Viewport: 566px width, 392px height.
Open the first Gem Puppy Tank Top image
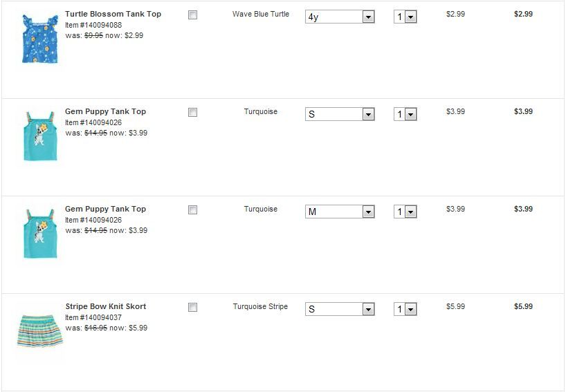click(39, 136)
